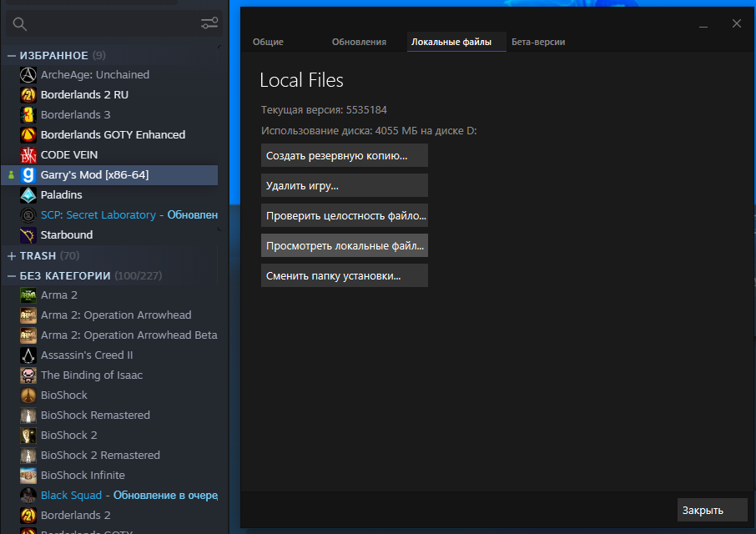
Task: Select The Binding of Isaac icon
Action: pyautogui.click(x=28, y=375)
